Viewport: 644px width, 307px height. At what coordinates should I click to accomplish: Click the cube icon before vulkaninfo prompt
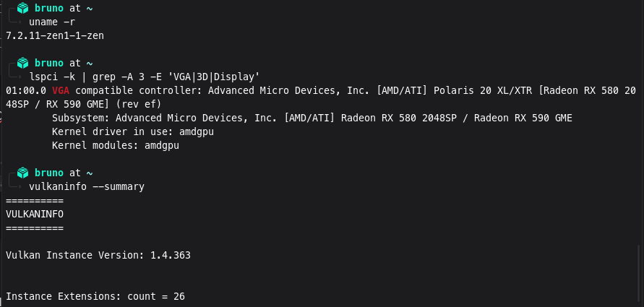22,173
